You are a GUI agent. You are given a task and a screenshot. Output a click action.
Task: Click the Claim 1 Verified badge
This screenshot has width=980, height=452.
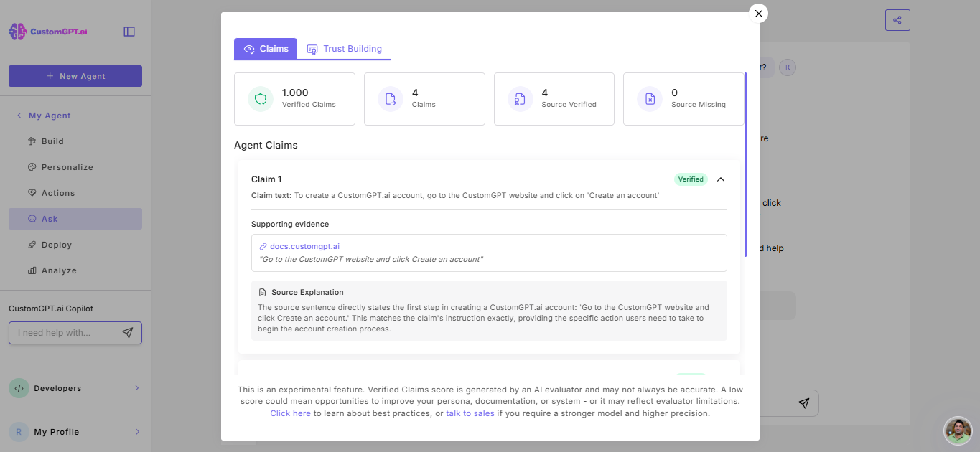tap(691, 179)
